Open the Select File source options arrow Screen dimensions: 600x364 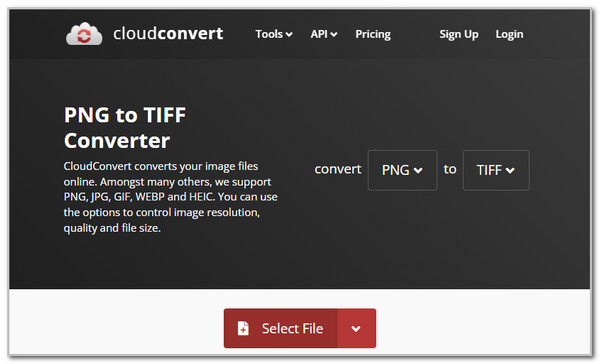tap(356, 328)
